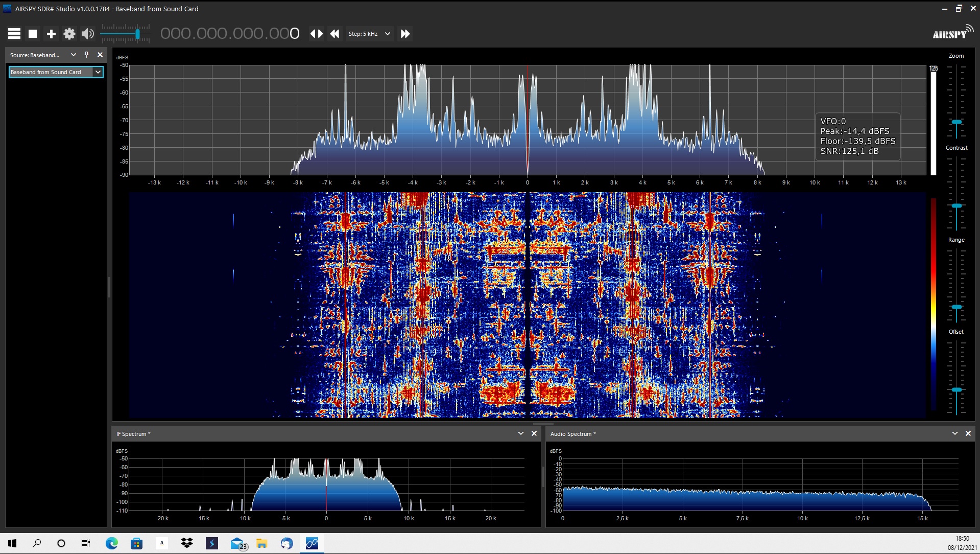Open the hamburger main menu
980x554 pixels.
coord(14,34)
